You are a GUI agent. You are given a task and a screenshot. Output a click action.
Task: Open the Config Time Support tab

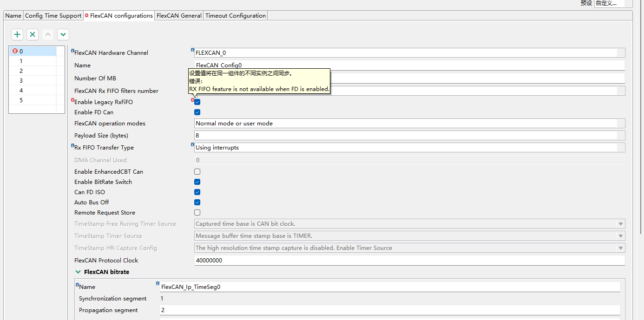53,15
